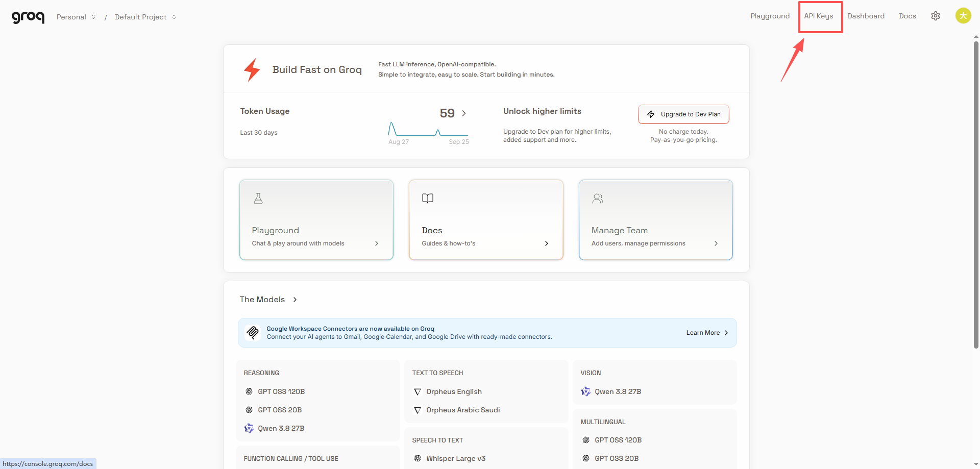Screen dimensions: 980x469
Task: Click the Token Usage heading
Action: [x=265, y=111]
